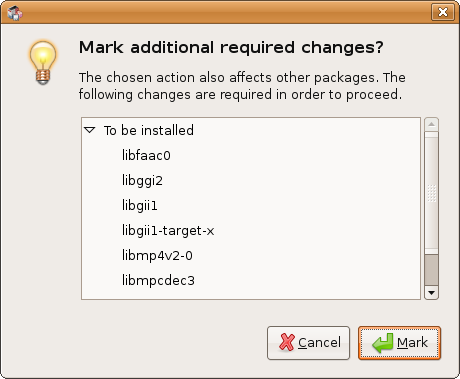The image size is (460, 379).
Task: Click the scrollbar track below the thumb
Action: [x=431, y=270]
